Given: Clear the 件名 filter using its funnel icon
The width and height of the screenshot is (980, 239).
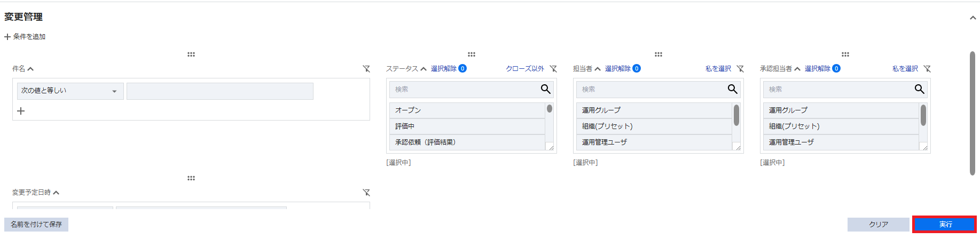Looking at the screenshot, I should (366, 69).
